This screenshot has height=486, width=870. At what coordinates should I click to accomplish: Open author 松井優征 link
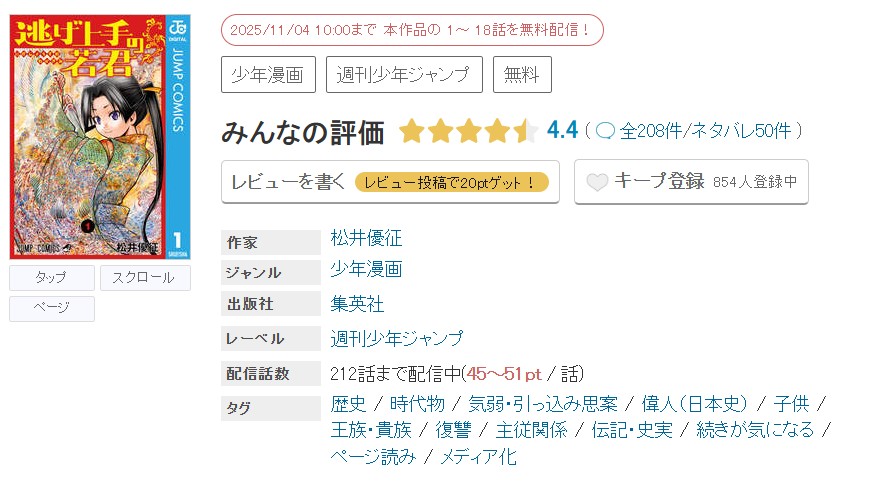point(366,239)
